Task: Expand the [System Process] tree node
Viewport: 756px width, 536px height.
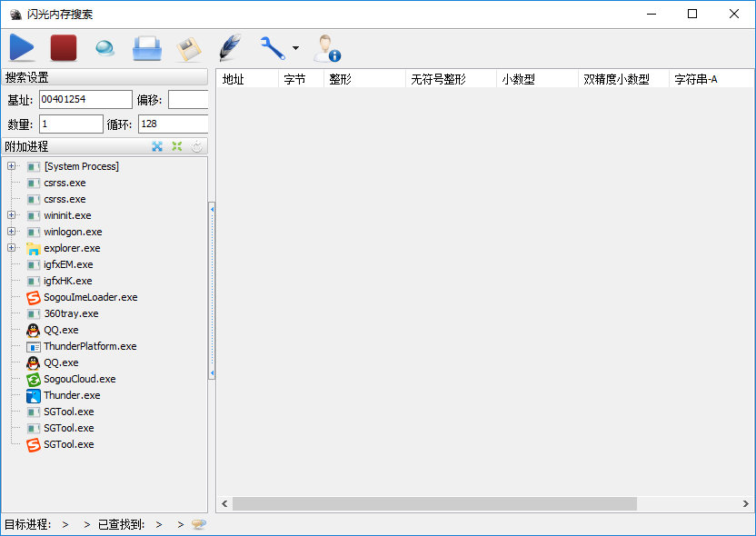Action: pyautogui.click(x=11, y=166)
